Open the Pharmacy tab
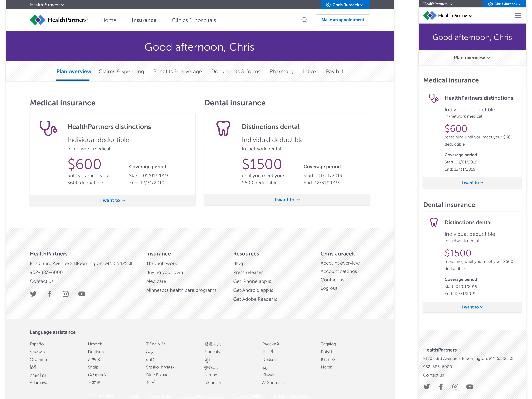532x399 pixels. coord(281,72)
